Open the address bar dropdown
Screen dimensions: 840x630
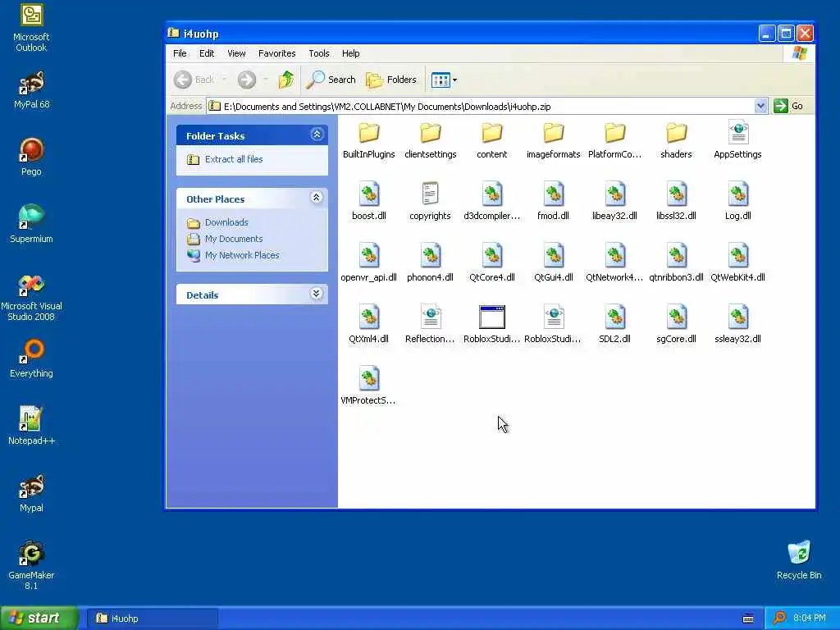[760, 106]
